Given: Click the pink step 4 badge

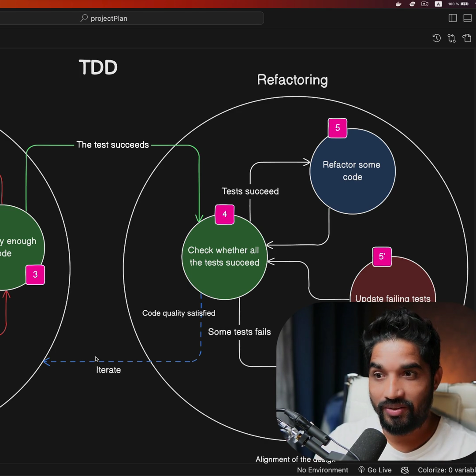Looking at the screenshot, I should click(225, 214).
